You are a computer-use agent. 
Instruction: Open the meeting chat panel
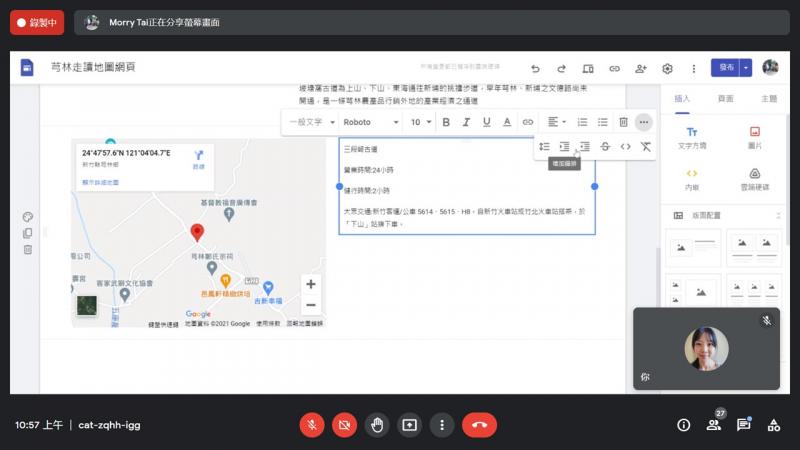click(743, 424)
